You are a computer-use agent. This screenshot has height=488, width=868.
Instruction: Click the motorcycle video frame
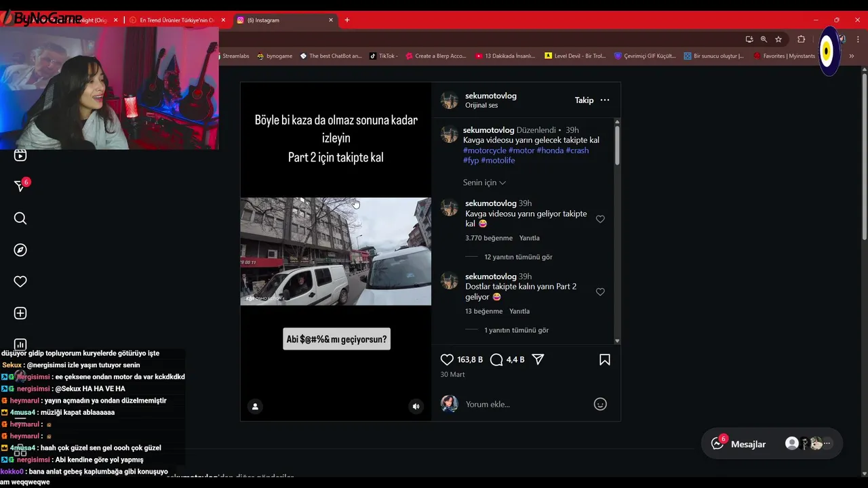tap(336, 251)
